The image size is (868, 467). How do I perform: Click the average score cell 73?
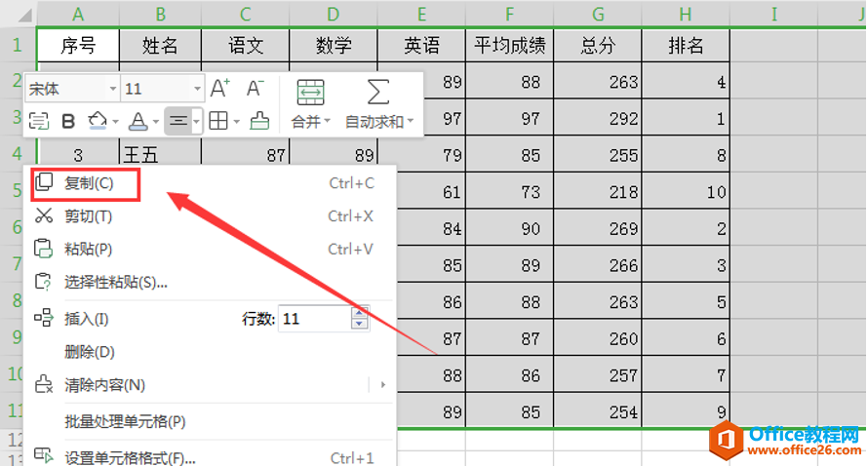coord(510,191)
